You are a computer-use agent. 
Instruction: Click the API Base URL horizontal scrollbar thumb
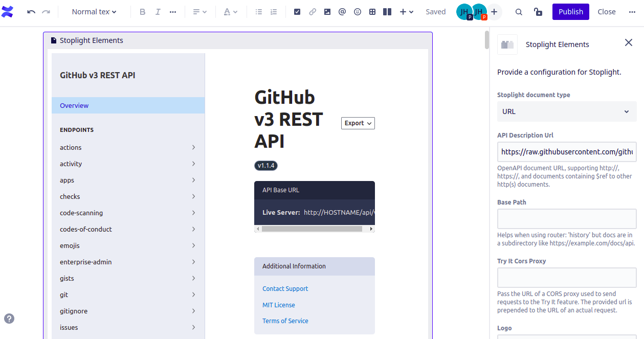312,229
